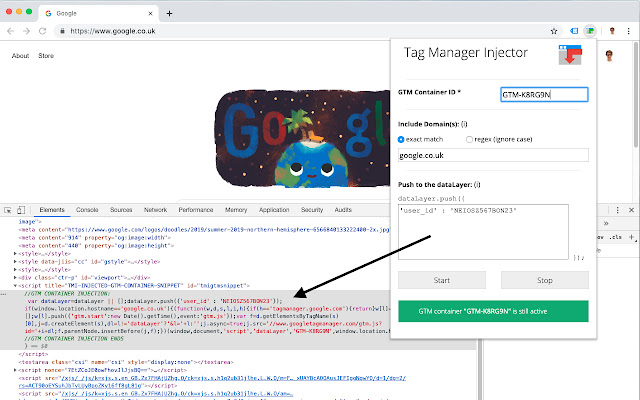Expand the style element with id gstyle
The height and width of the screenshot is (400, 640).
click(x=16, y=259)
